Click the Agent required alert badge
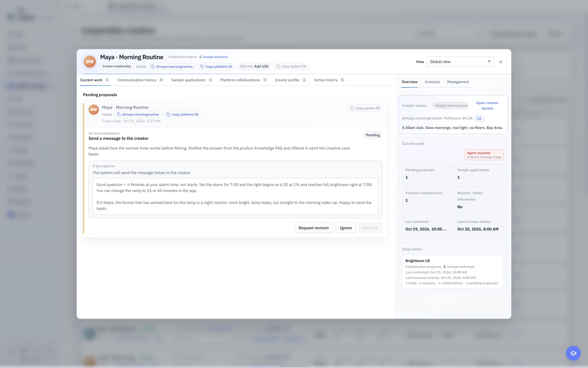588x368 pixels. [484, 155]
